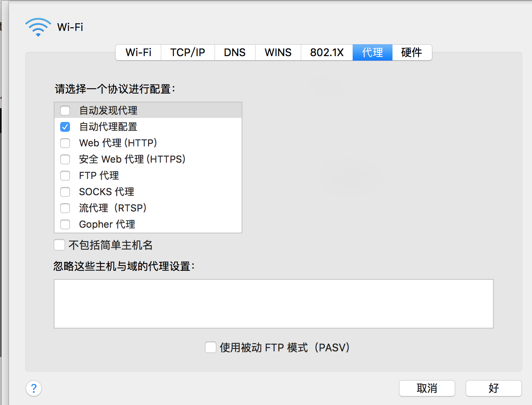Click the Wi-Fi signal icon
Image resolution: width=532 pixels, height=405 pixels.
click(38, 27)
